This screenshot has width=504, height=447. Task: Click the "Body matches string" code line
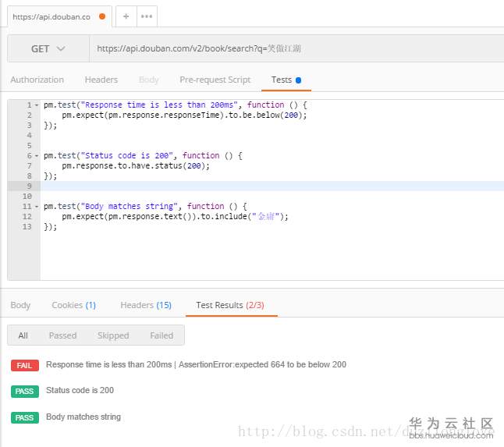coord(145,206)
